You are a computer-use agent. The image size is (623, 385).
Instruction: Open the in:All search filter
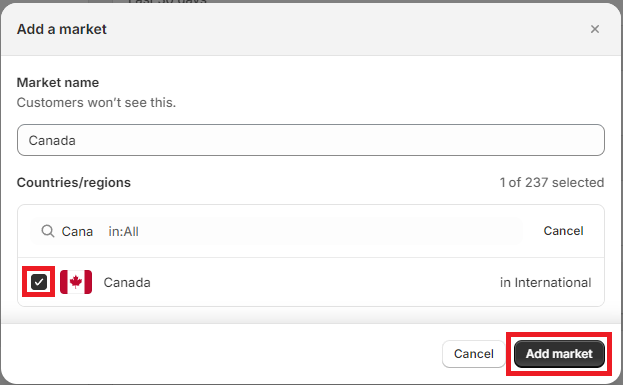click(x=123, y=231)
